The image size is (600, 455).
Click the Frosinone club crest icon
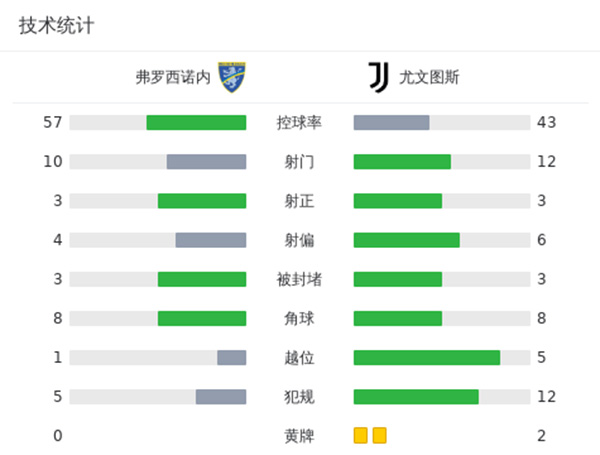tap(233, 76)
